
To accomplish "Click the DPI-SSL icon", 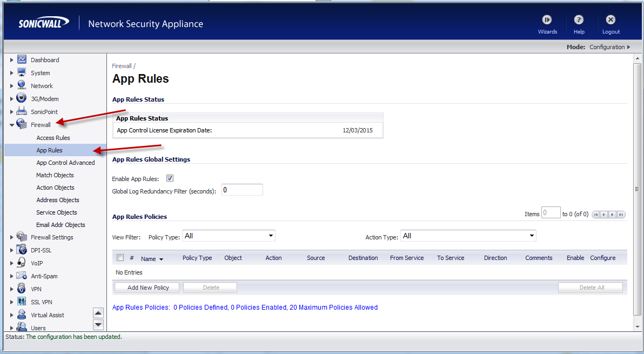I will click(x=22, y=250).
